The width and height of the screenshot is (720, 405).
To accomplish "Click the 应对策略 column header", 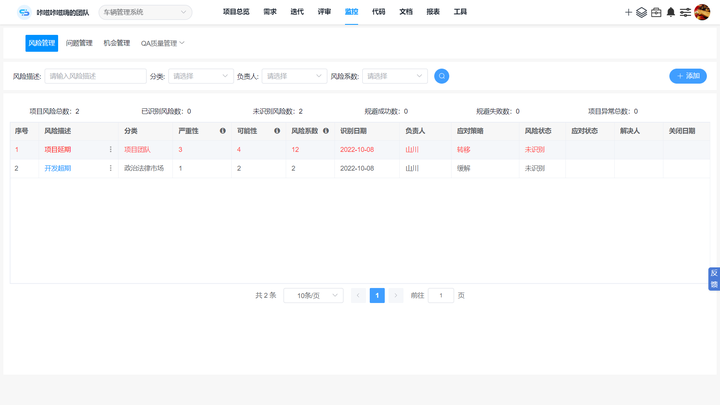I will pos(470,131).
